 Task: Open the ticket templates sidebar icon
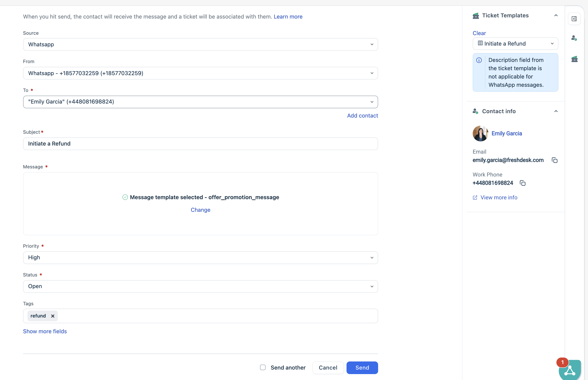click(x=574, y=59)
